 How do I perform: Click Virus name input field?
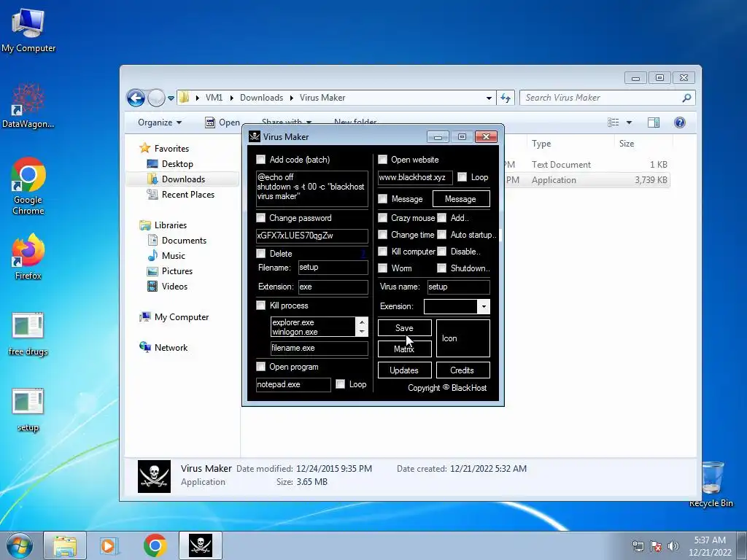[458, 287]
